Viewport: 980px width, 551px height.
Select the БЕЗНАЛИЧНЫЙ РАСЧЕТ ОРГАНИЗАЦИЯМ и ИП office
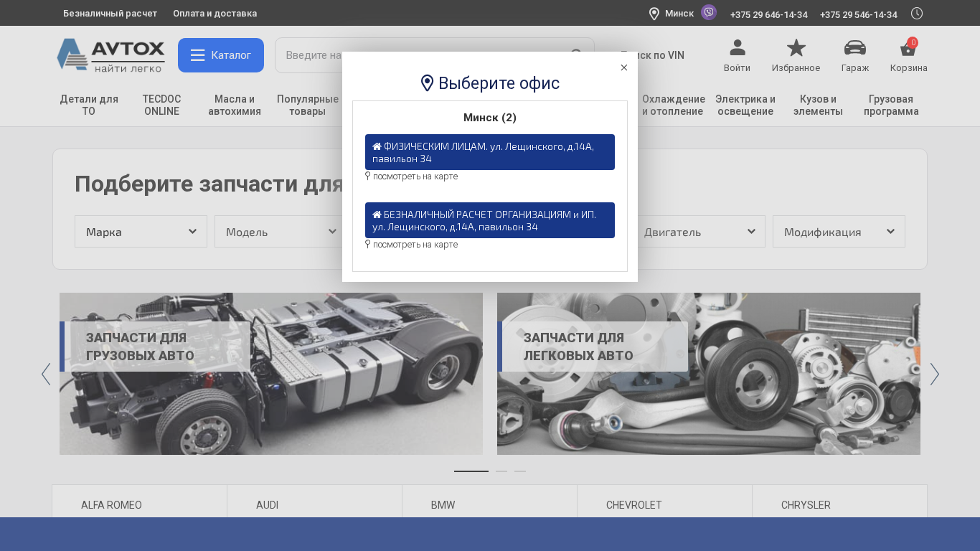click(490, 220)
